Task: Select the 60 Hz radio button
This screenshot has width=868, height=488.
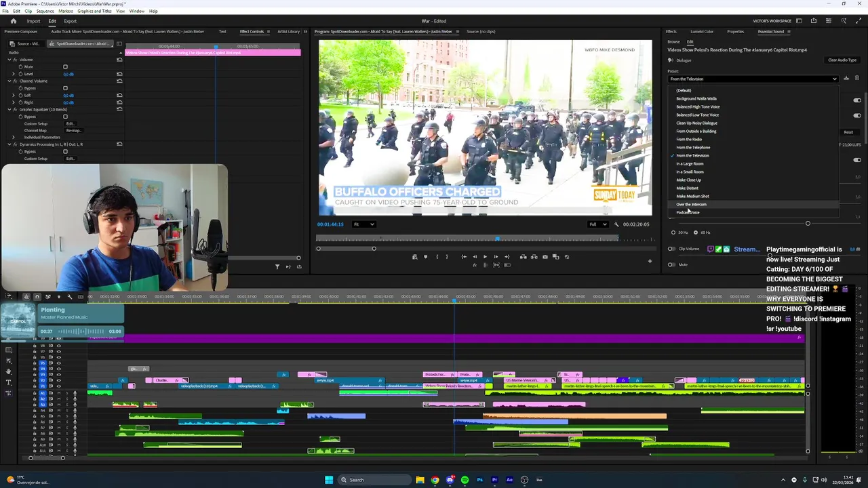Action: click(x=695, y=232)
